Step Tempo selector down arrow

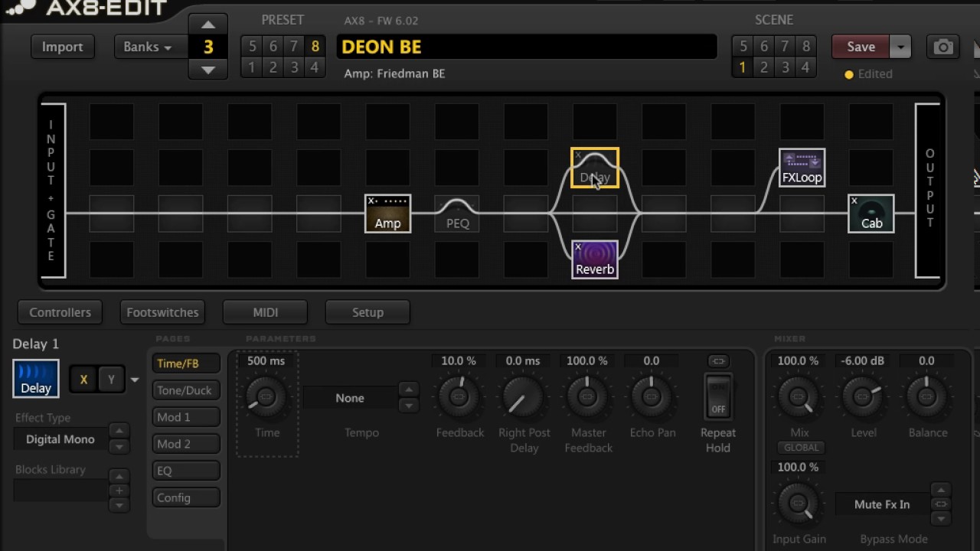pyautogui.click(x=408, y=406)
